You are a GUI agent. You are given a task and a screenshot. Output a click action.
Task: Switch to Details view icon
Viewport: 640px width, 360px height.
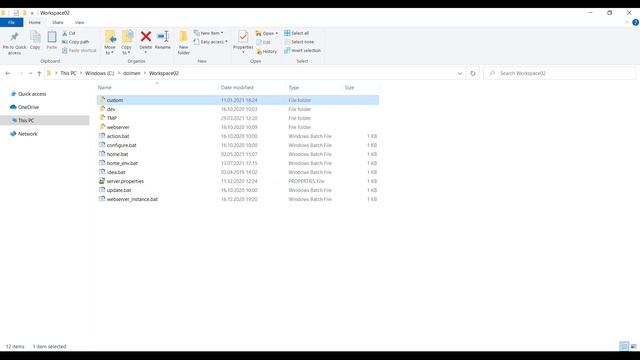pyautogui.click(x=624, y=346)
